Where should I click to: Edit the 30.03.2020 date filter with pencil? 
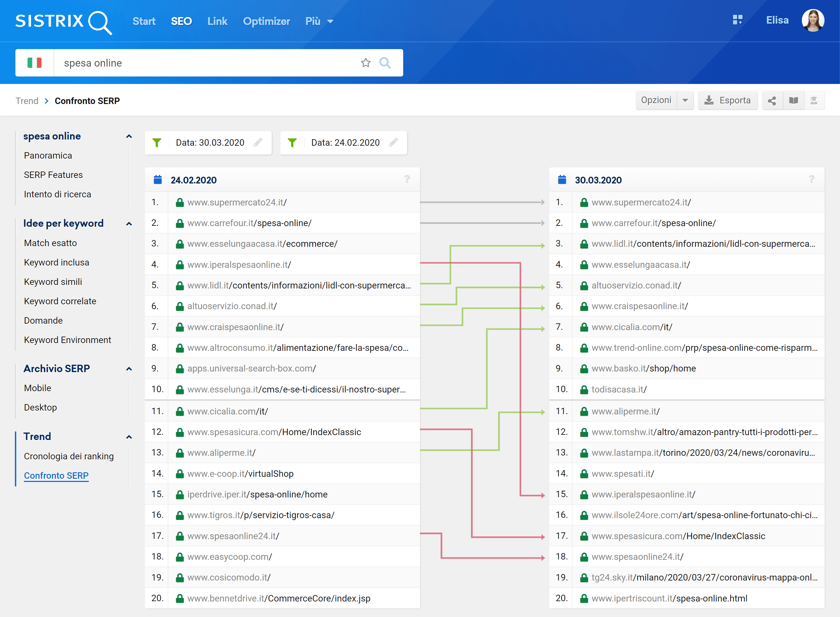click(258, 142)
